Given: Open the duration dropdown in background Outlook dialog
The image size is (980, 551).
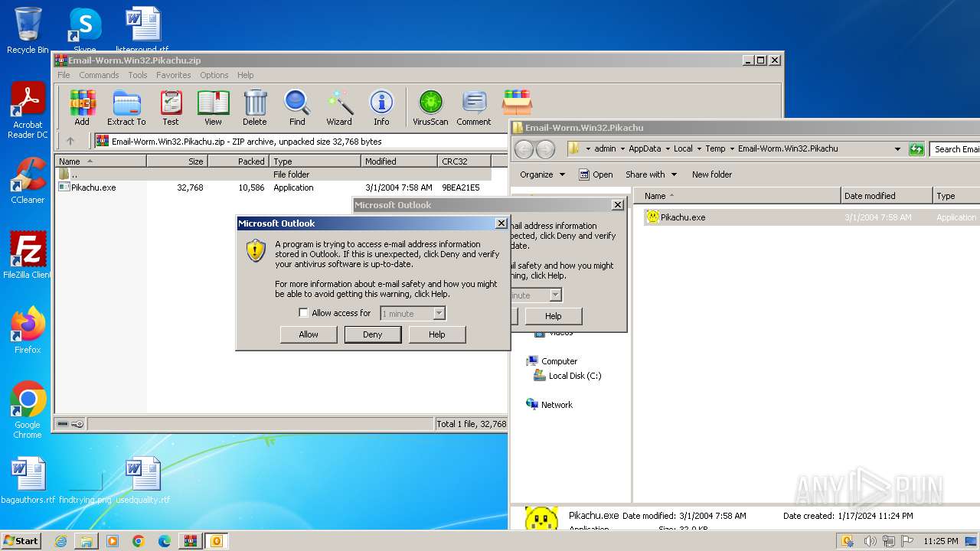Looking at the screenshot, I should (556, 295).
